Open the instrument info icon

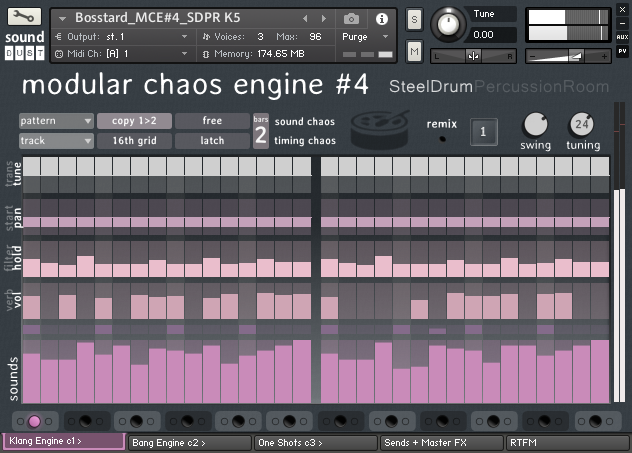[x=382, y=19]
